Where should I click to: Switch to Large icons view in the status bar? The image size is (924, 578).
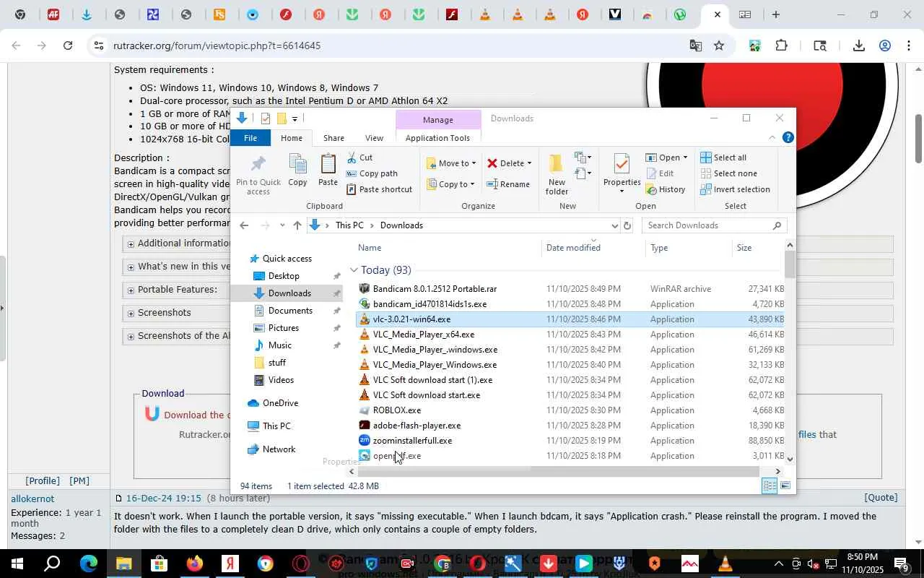(x=785, y=486)
